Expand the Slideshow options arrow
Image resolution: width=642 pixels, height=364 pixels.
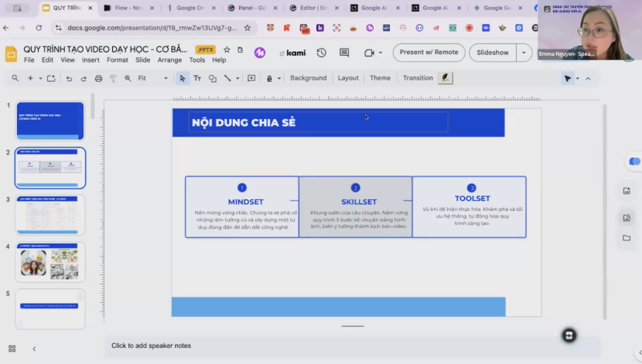point(524,53)
